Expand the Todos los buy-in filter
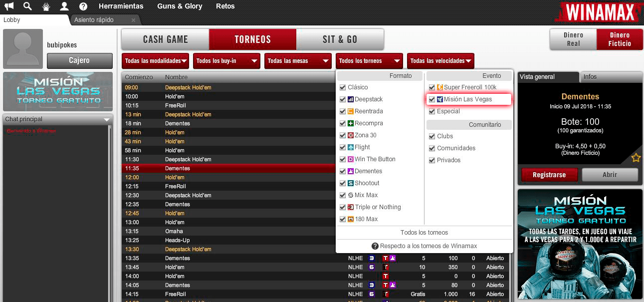 click(227, 61)
